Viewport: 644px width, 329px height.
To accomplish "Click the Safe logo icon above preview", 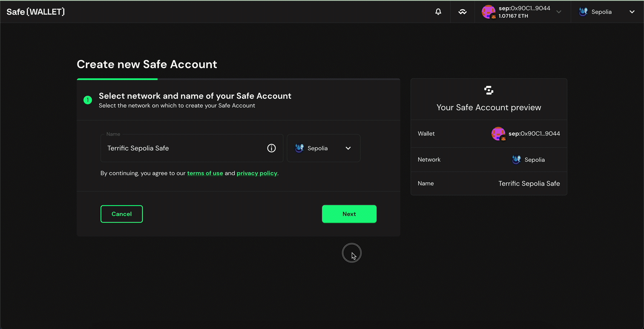I will click(489, 90).
